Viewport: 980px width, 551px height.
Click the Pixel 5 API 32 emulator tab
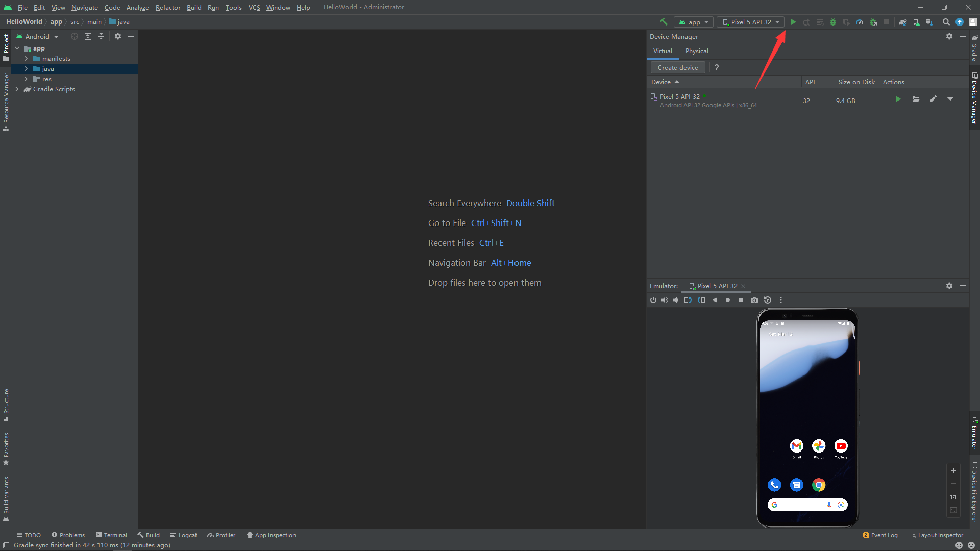[716, 286]
